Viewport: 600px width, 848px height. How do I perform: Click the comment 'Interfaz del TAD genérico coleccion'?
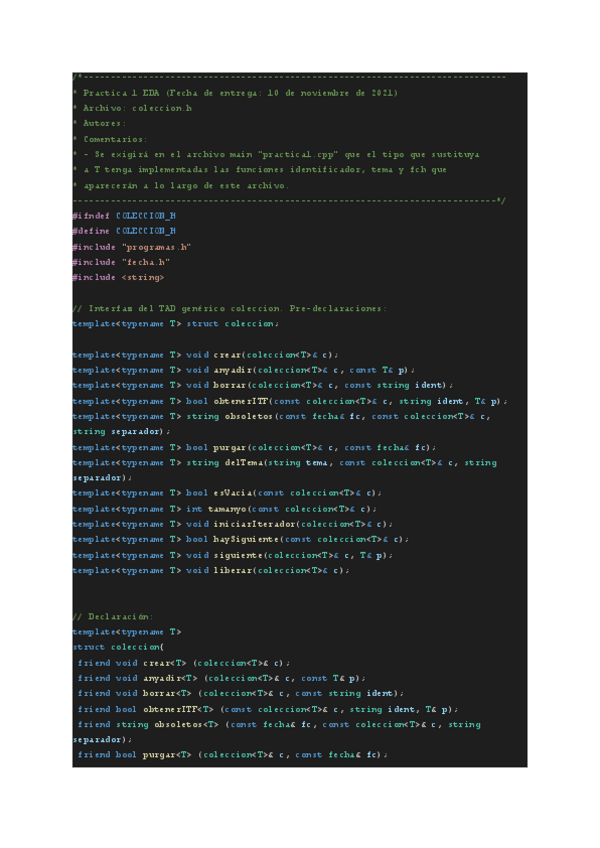(x=230, y=308)
